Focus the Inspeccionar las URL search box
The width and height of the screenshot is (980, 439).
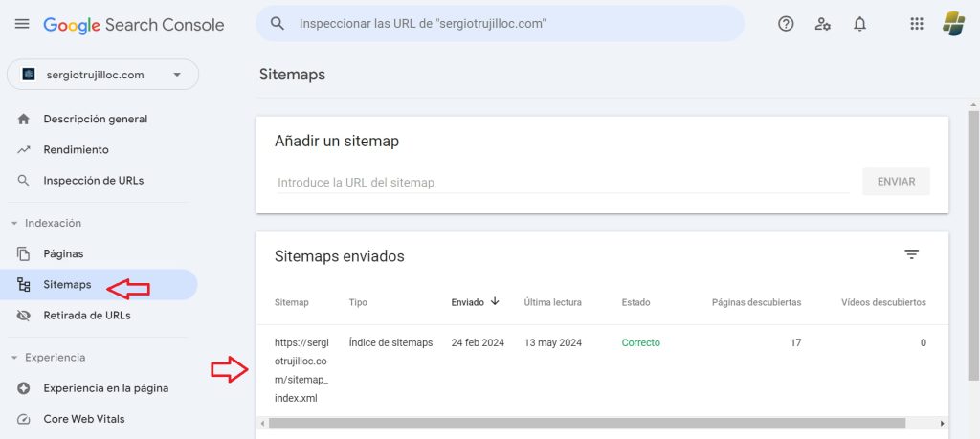click(500, 24)
